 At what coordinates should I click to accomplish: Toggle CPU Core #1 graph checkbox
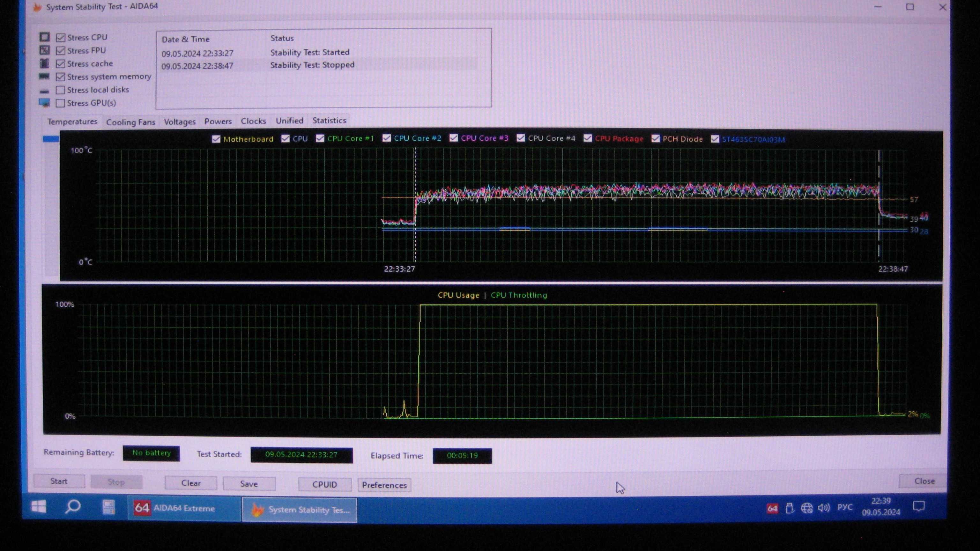click(x=320, y=138)
